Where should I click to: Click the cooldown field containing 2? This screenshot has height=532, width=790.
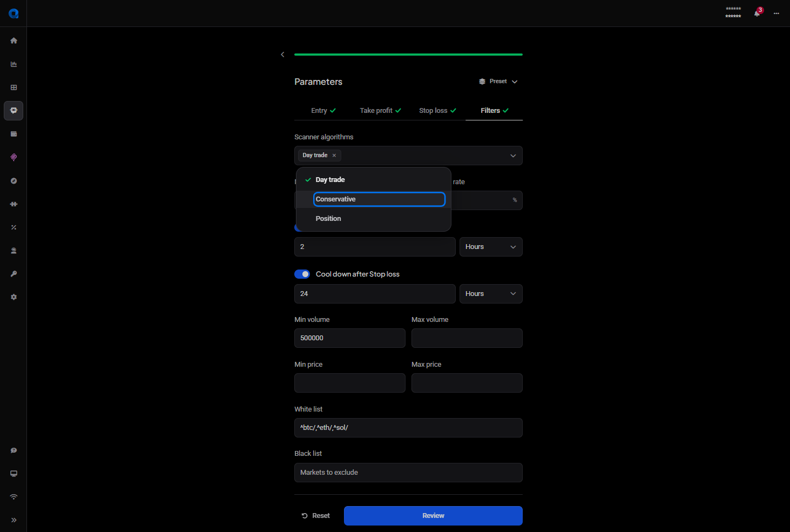(x=375, y=247)
